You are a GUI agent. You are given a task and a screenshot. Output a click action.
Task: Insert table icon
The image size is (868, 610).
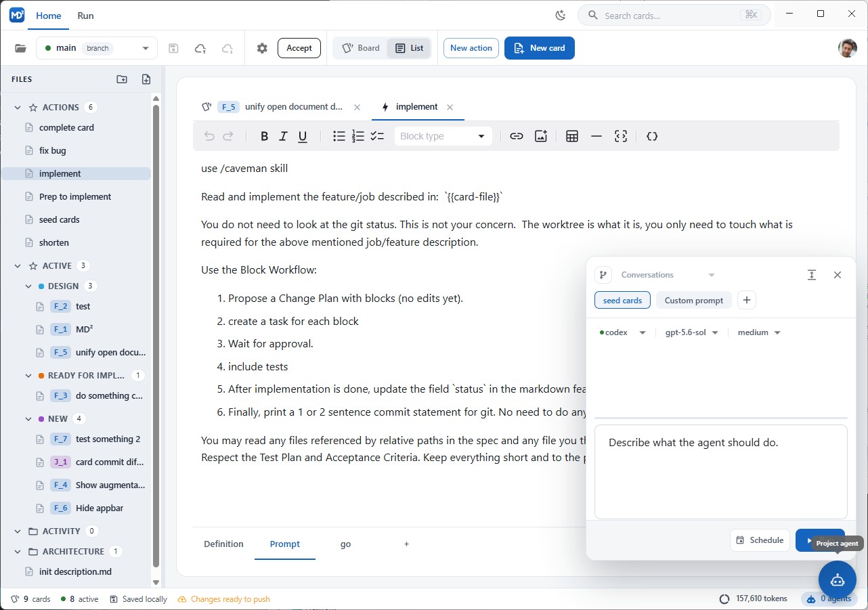tap(572, 136)
